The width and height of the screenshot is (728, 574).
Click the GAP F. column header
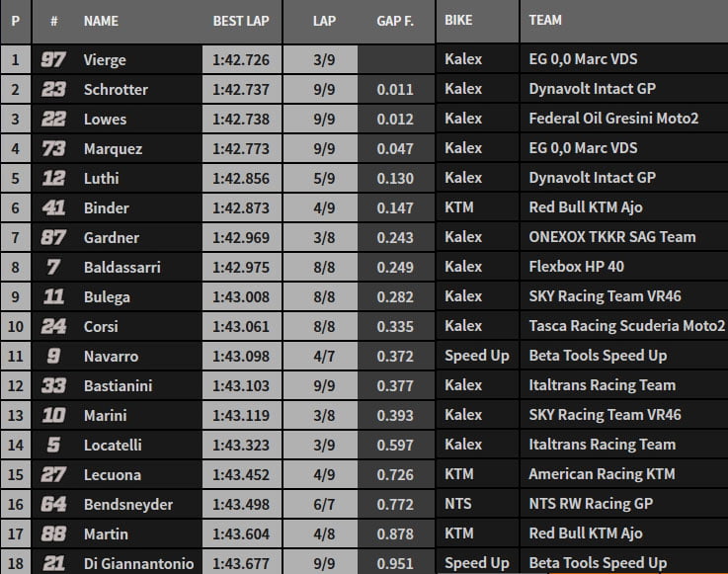coord(394,20)
